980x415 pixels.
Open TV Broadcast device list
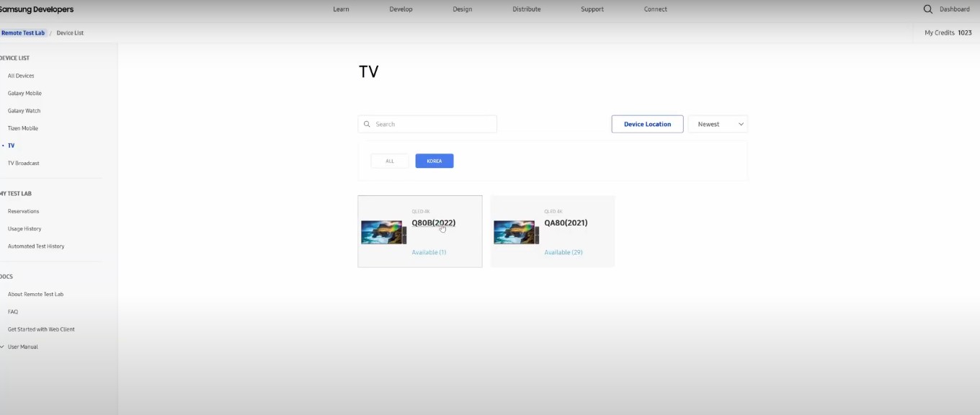24,164
